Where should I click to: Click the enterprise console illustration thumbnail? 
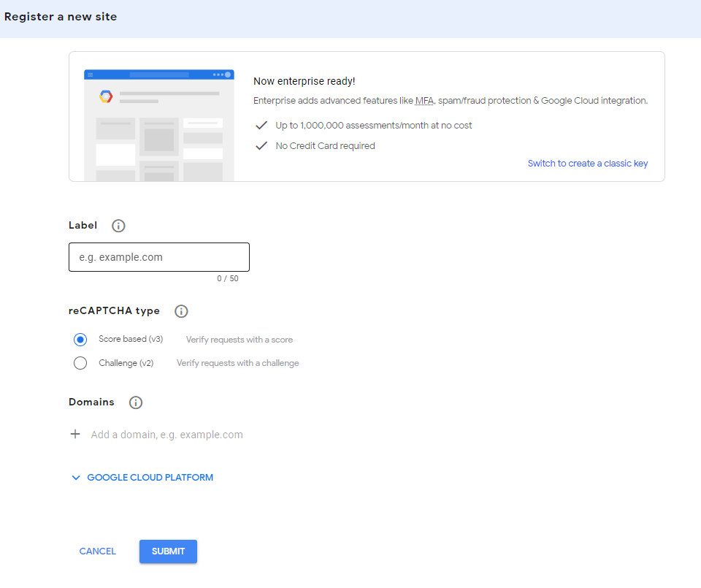tap(159, 125)
